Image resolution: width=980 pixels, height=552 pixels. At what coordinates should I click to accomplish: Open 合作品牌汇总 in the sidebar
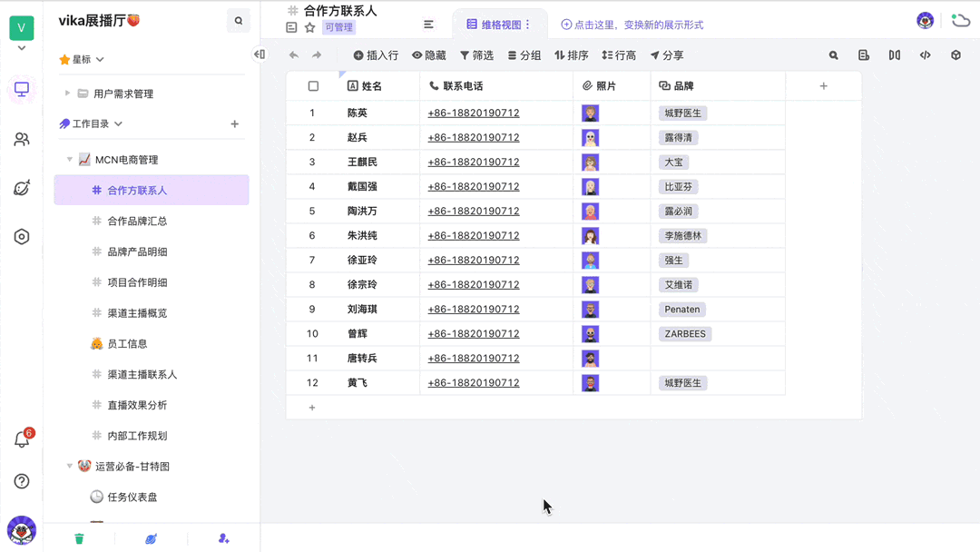(x=137, y=222)
